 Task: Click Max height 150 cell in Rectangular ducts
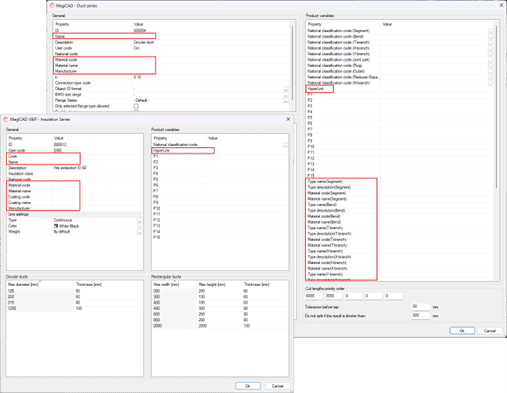(219, 297)
